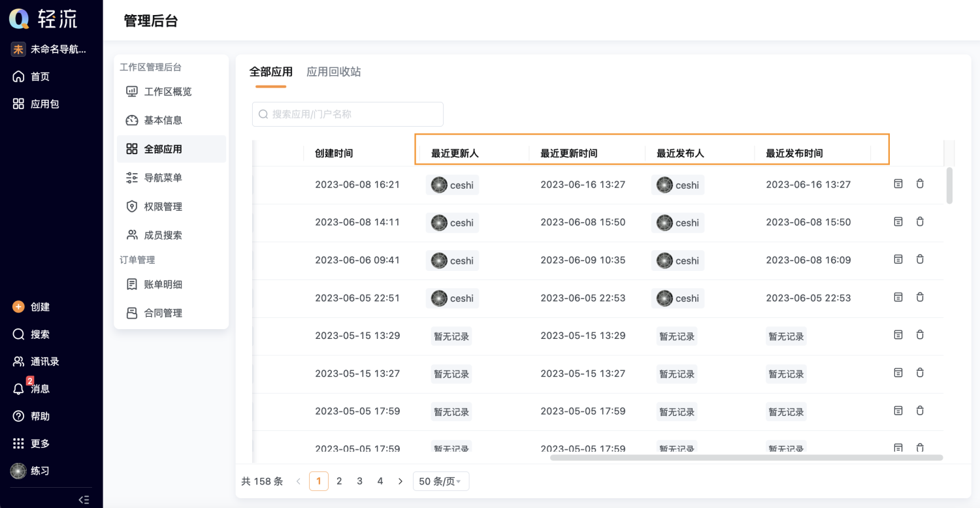Go to previous page with the left chevron
Screen dimensions: 980x508
point(299,482)
